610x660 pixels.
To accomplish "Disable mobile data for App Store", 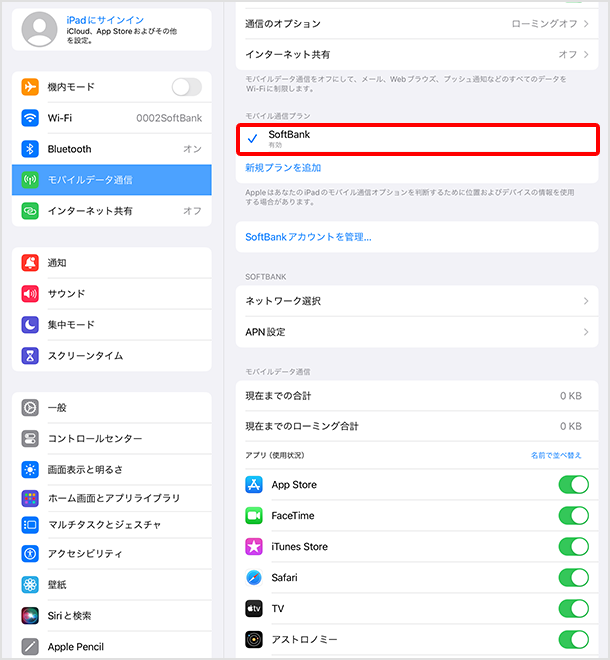I will [573, 485].
